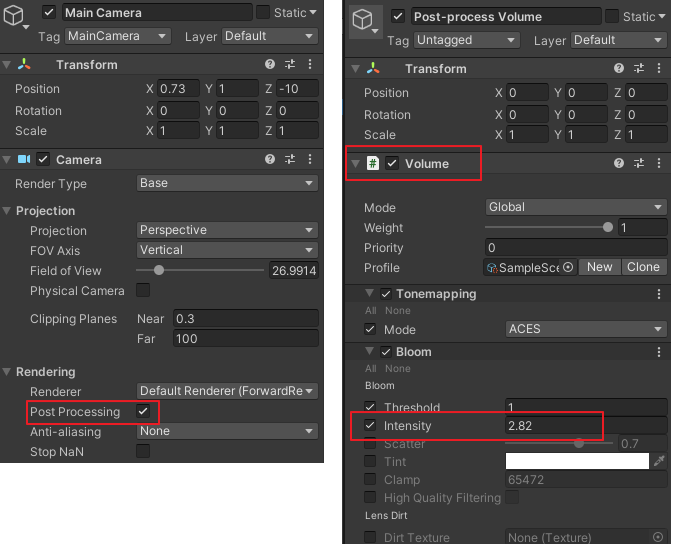The height and width of the screenshot is (546, 673).
Task: Toggle Bloom Intensity override checkbox
Action: pyautogui.click(x=370, y=425)
